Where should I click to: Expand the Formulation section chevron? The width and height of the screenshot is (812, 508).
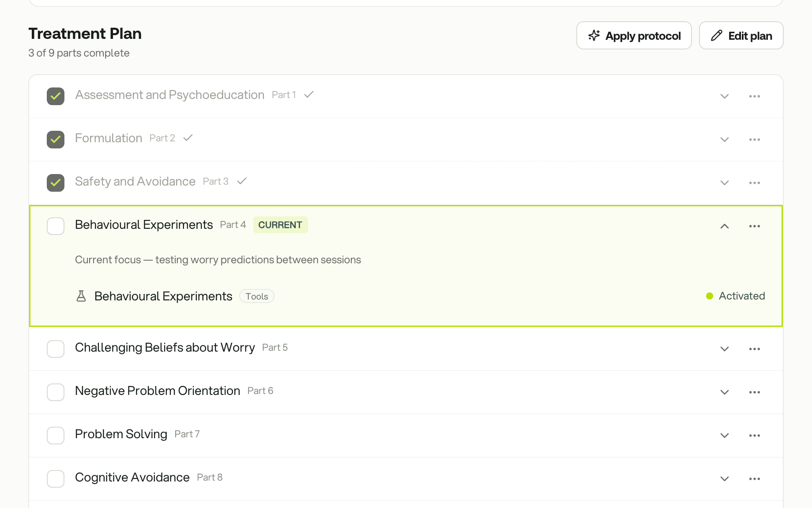[x=725, y=140]
